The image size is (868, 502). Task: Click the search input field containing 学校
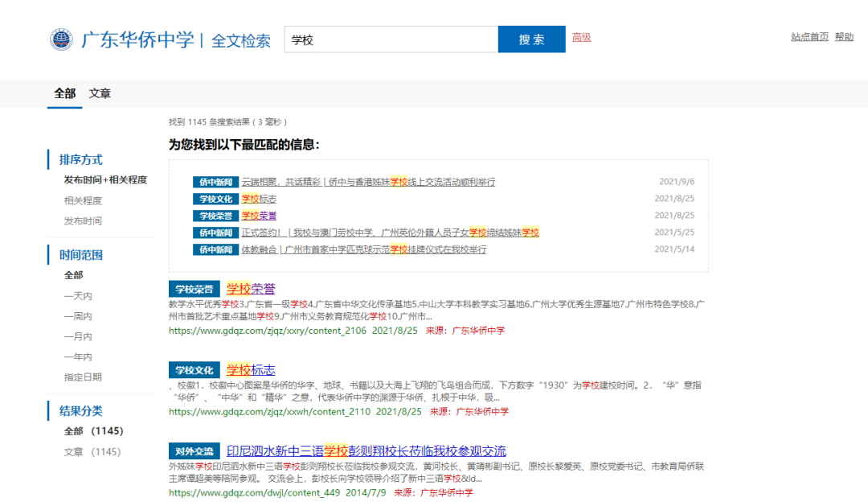[x=391, y=39]
